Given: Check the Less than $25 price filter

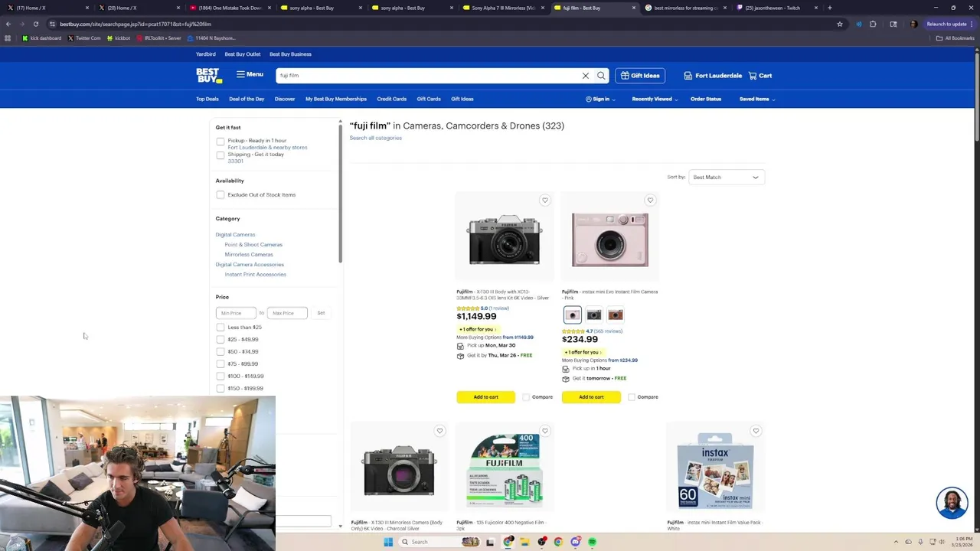Looking at the screenshot, I should pos(220,328).
